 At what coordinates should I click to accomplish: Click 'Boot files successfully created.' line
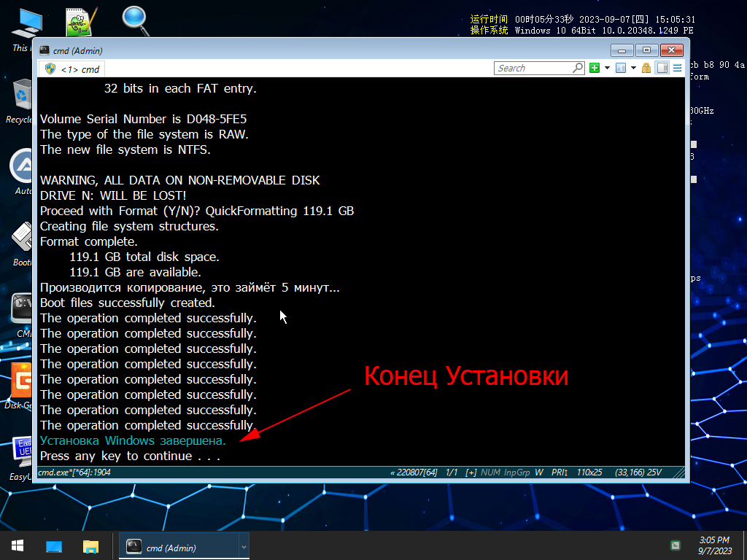[128, 303]
